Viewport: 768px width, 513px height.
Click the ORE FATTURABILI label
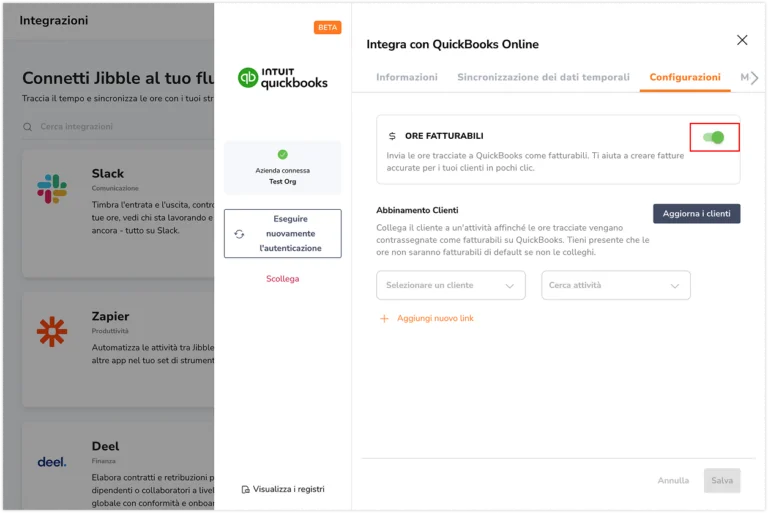pyautogui.click(x=444, y=136)
